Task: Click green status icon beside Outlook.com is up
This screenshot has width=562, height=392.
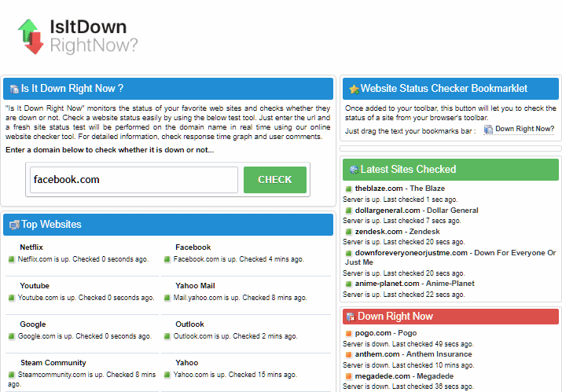Action: pyautogui.click(x=167, y=336)
